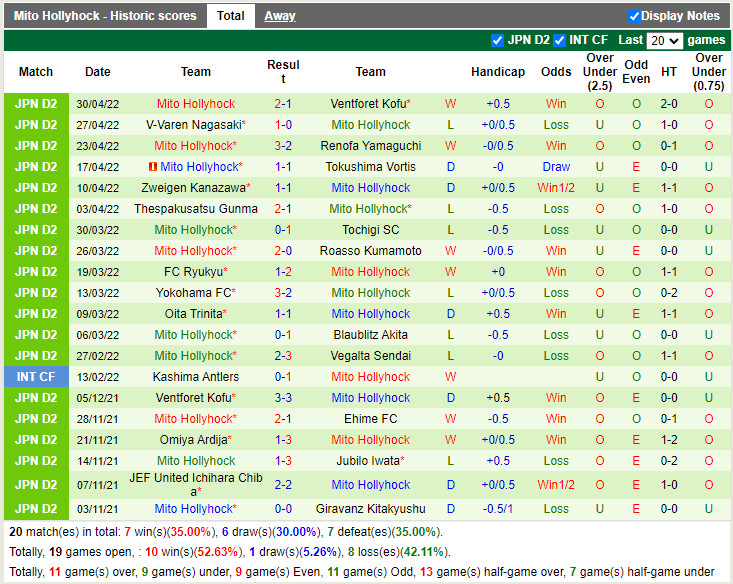The height and width of the screenshot is (584, 733).
Task: Click the Handicap column header
Action: tap(498, 72)
